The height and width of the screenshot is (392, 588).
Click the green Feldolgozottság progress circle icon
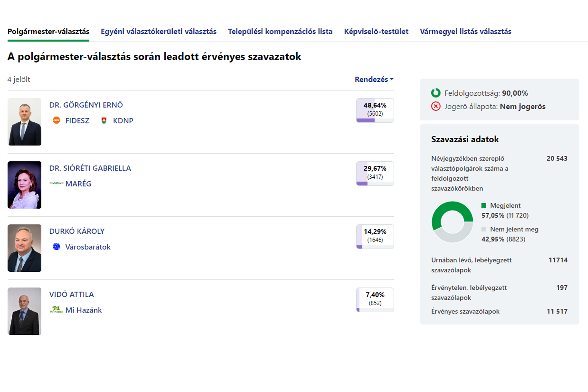coord(435,93)
